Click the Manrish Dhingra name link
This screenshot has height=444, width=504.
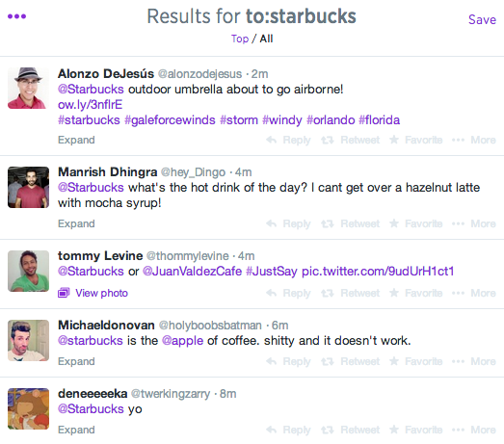(107, 172)
